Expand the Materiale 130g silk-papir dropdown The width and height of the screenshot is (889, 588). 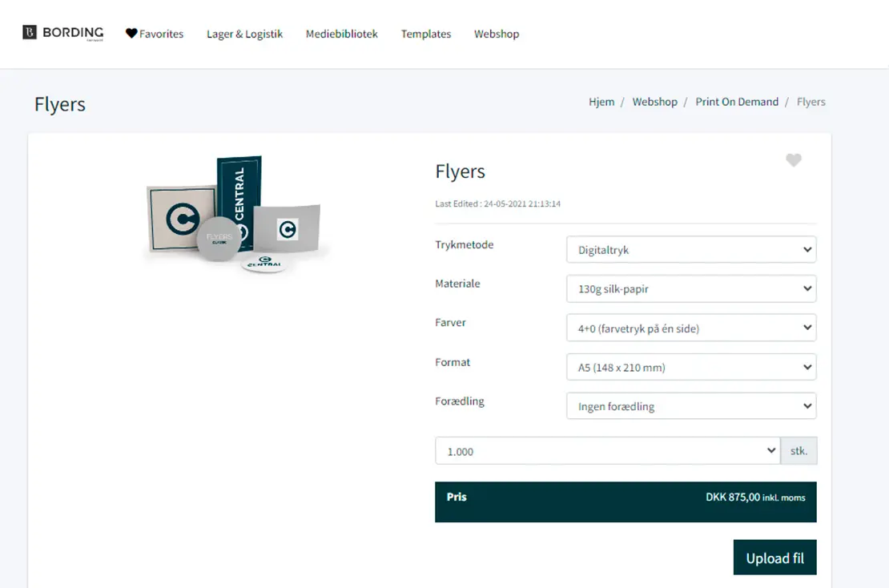(x=690, y=289)
